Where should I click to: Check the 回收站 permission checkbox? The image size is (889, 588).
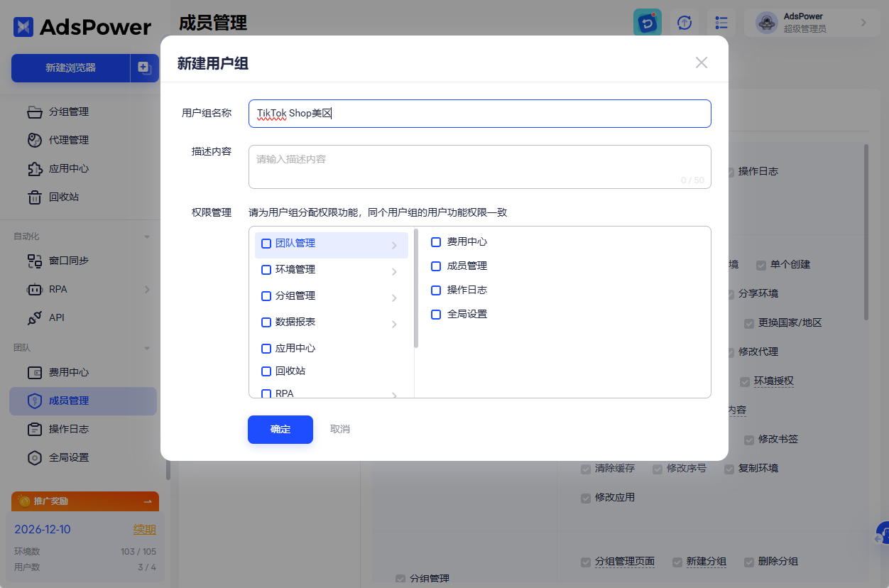pyautogui.click(x=266, y=371)
